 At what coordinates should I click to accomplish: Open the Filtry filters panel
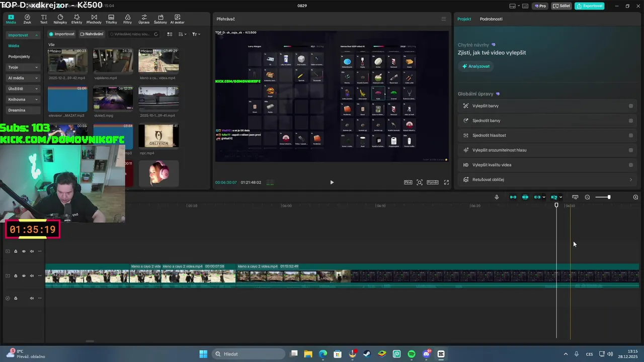tap(127, 19)
